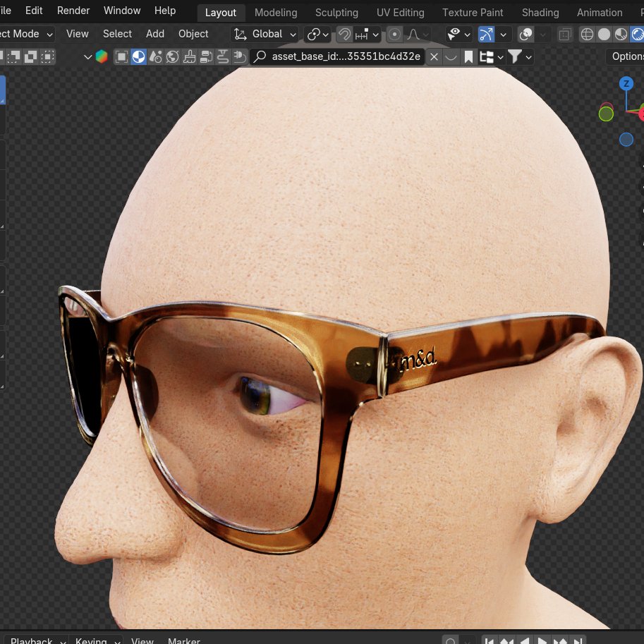
Task: Open the Select menu
Action: click(117, 34)
